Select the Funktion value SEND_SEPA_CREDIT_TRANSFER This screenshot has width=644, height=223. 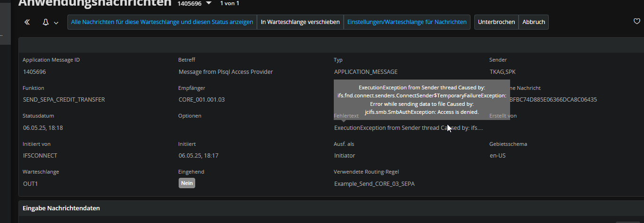pos(64,100)
